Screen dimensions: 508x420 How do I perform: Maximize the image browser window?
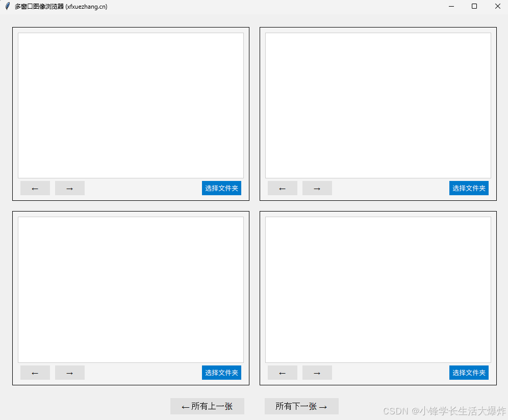click(474, 7)
